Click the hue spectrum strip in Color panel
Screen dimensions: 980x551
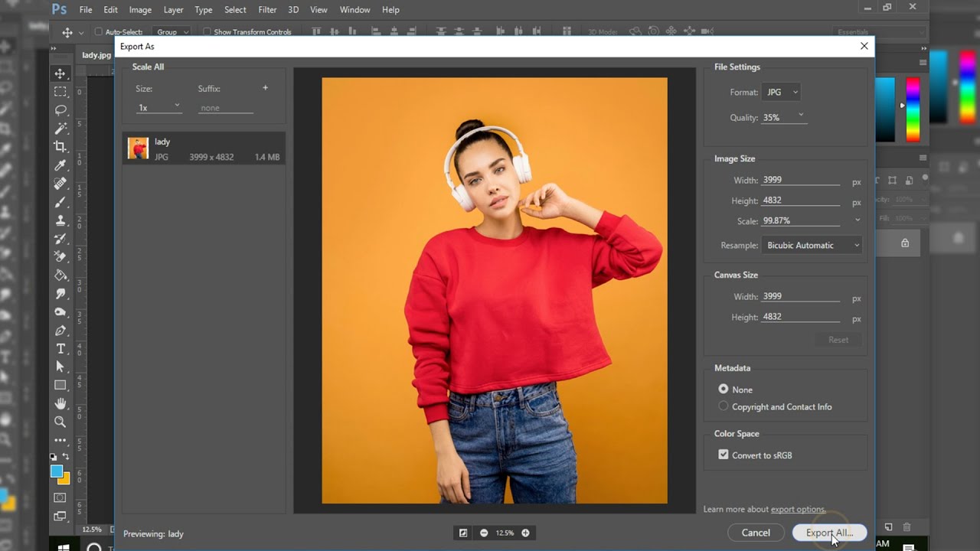(913, 108)
